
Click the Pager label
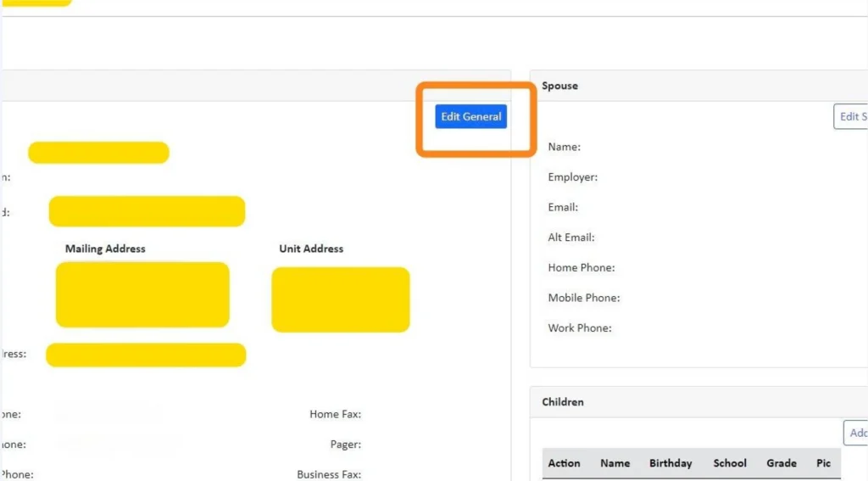click(346, 445)
